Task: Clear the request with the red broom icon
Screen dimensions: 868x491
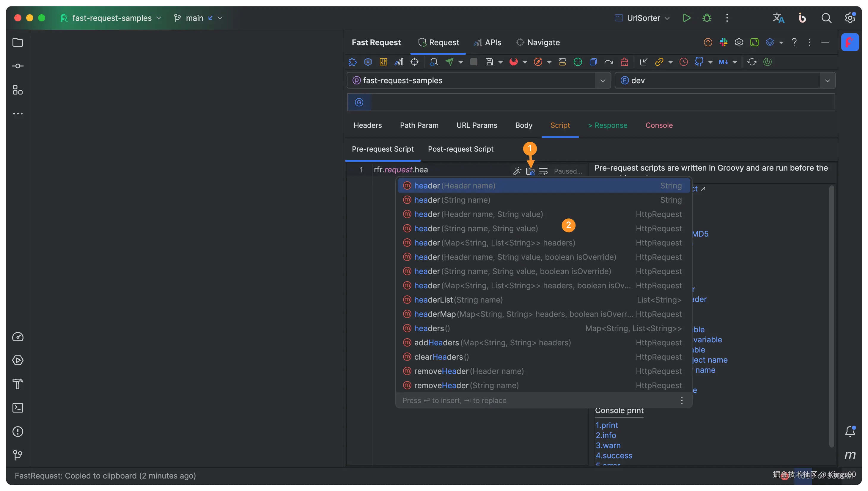Action: pyautogui.click(x=624, y=62)
